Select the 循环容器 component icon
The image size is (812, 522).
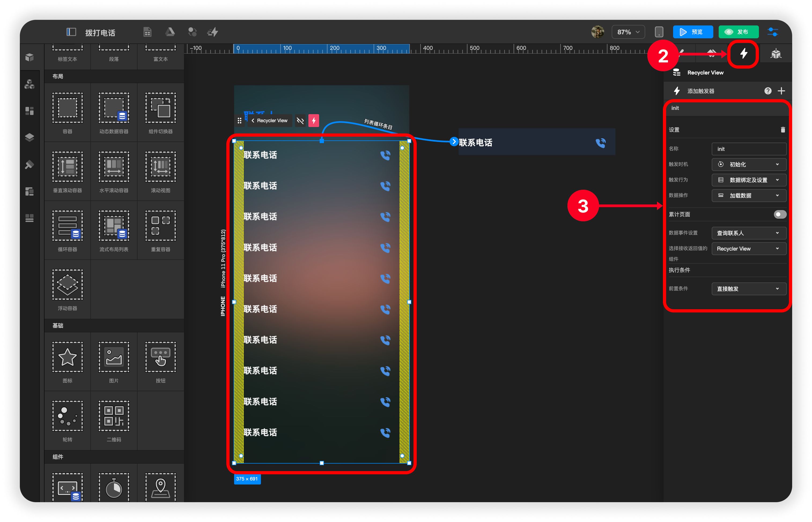[68, 225]
